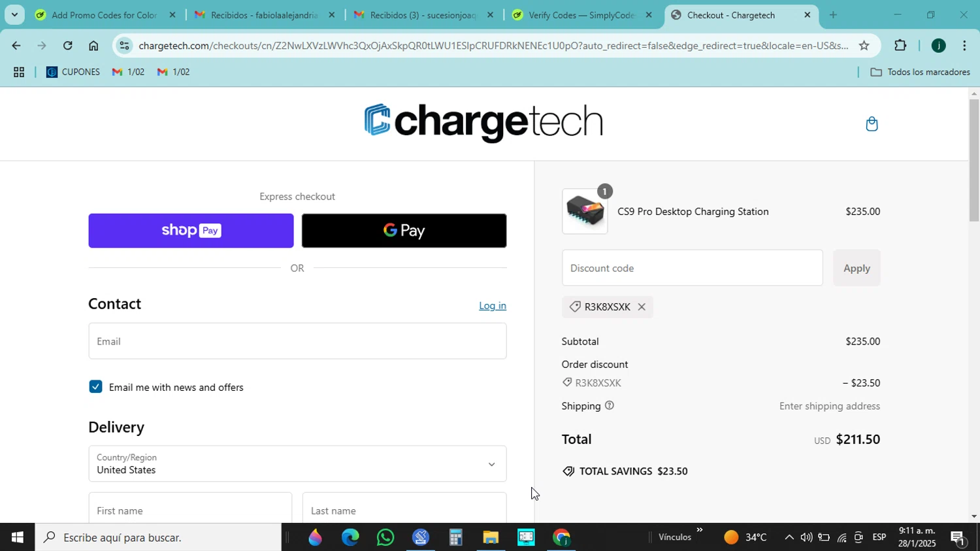This screenshot has height=551, width=980.
Task: Open Calculator from taskbar
Action: [x=455, y=537]
